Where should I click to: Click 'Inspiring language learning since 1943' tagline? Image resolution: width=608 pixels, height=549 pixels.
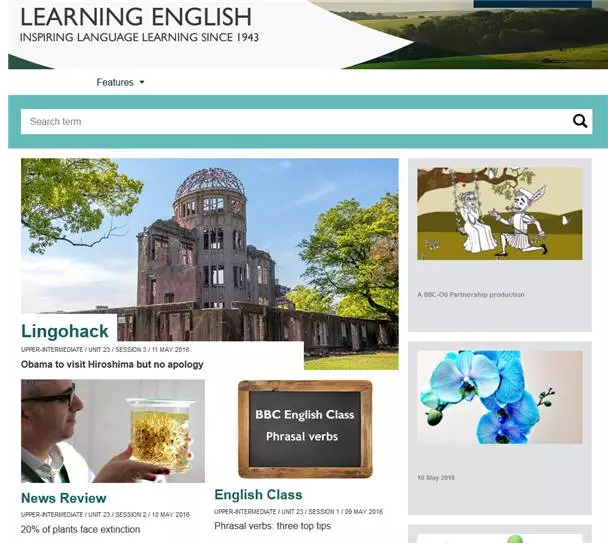click(139, 38)
